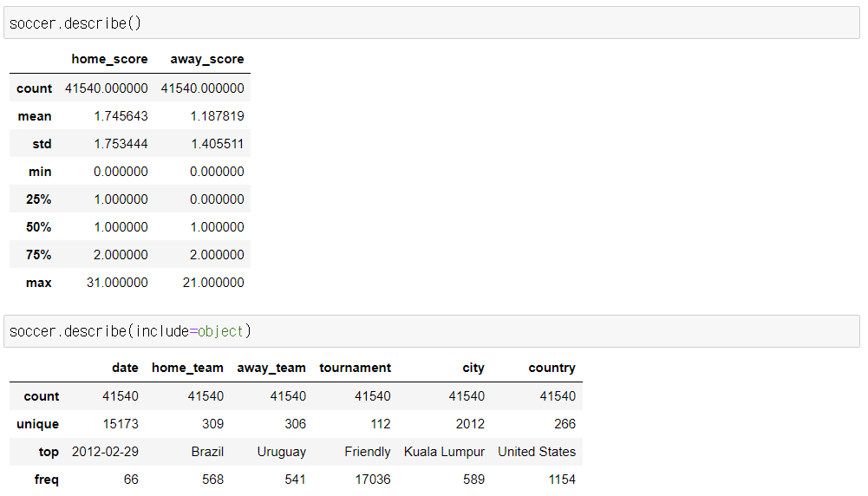The height and width of the screenshot is (496, 868).
Task: Click the soccer.describe(include=object) code cell
Action: click(432, 331)
